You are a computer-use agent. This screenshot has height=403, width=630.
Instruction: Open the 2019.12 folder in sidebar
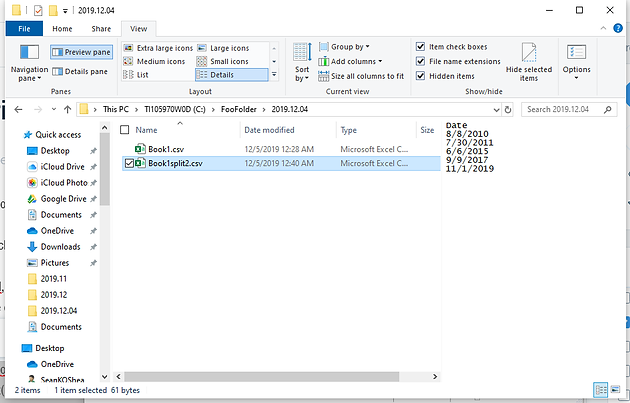53,295
